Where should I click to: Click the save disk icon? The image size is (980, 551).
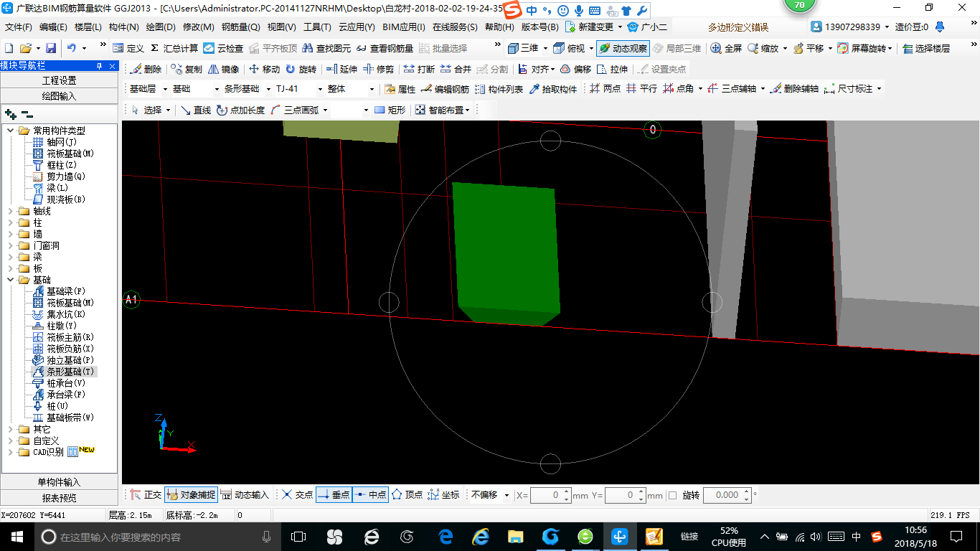tap(51, 48)
